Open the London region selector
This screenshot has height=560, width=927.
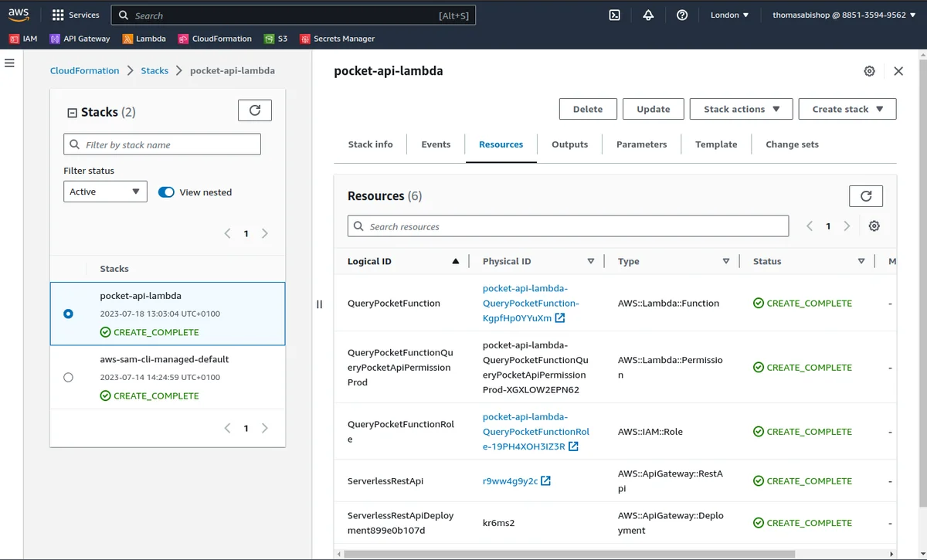coord(729,15)
